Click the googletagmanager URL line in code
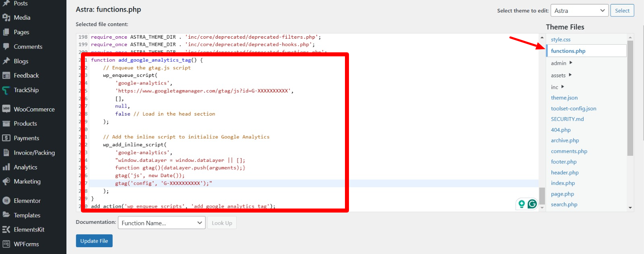This screenshot has width=644, height=254. click(x=204, y=91)
